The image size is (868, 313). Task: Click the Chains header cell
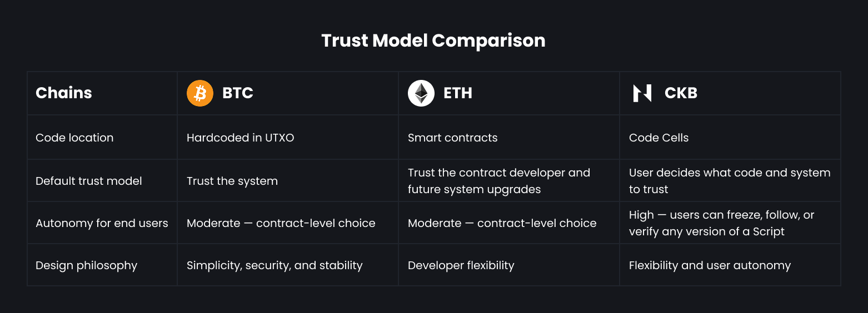coord(102,93)
